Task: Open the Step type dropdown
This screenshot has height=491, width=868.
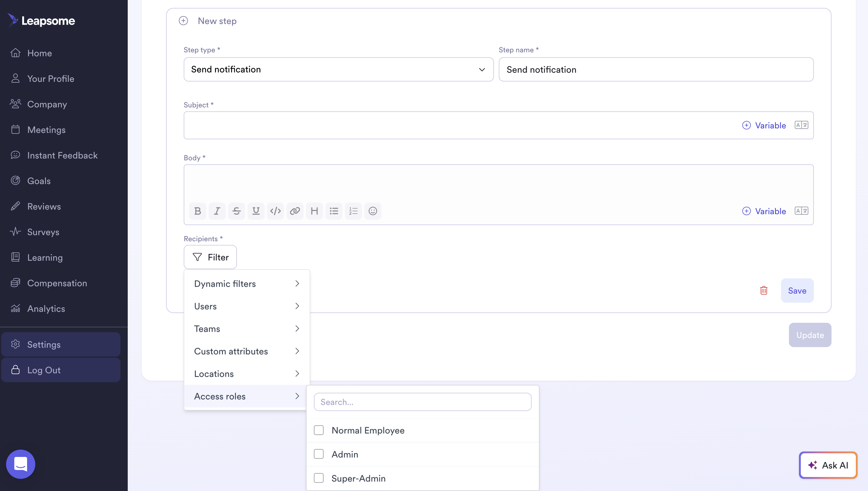Action: click(x=339, y=69)
